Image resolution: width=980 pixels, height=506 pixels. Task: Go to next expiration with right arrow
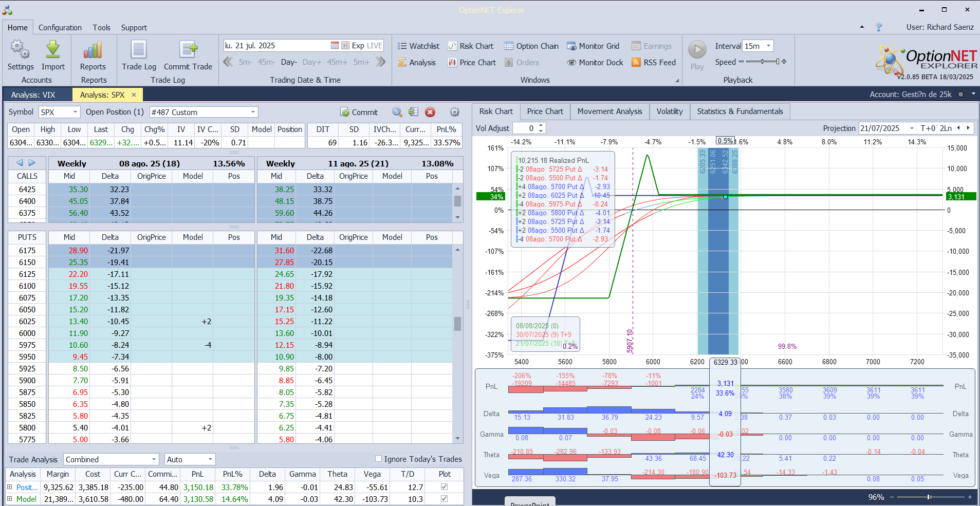point(32,163)
